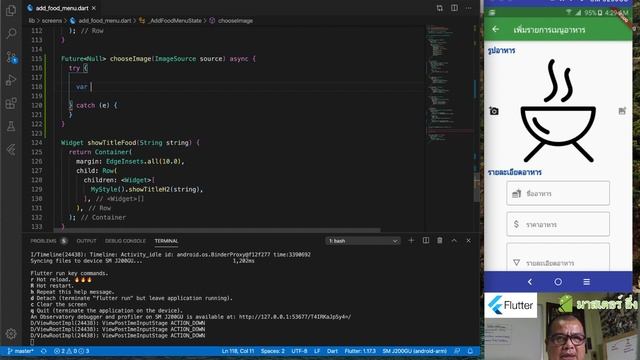Viewport: 640px width, 360px height.
Task: Click the screens breadcrumb segment
Action: (x=52, y=20)
